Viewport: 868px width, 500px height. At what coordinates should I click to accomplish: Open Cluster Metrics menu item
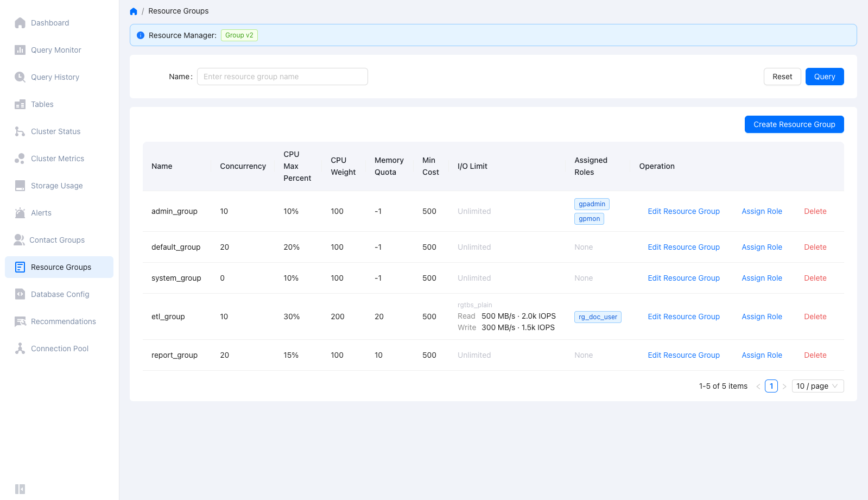coord(59,159)
